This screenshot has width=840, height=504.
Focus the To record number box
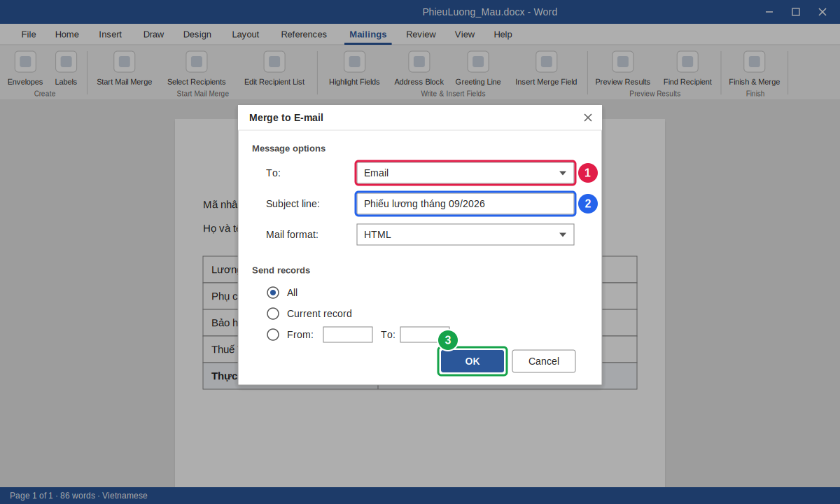click(425, 335)
